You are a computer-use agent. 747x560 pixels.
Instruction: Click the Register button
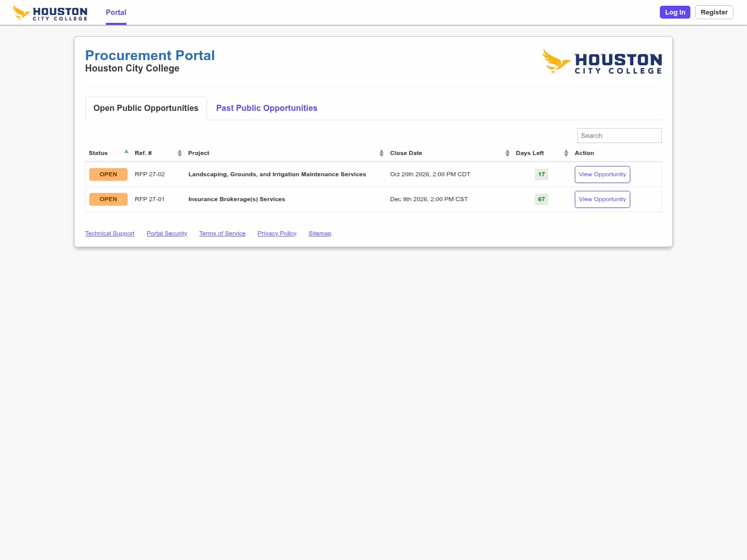[x=714, y=12]
